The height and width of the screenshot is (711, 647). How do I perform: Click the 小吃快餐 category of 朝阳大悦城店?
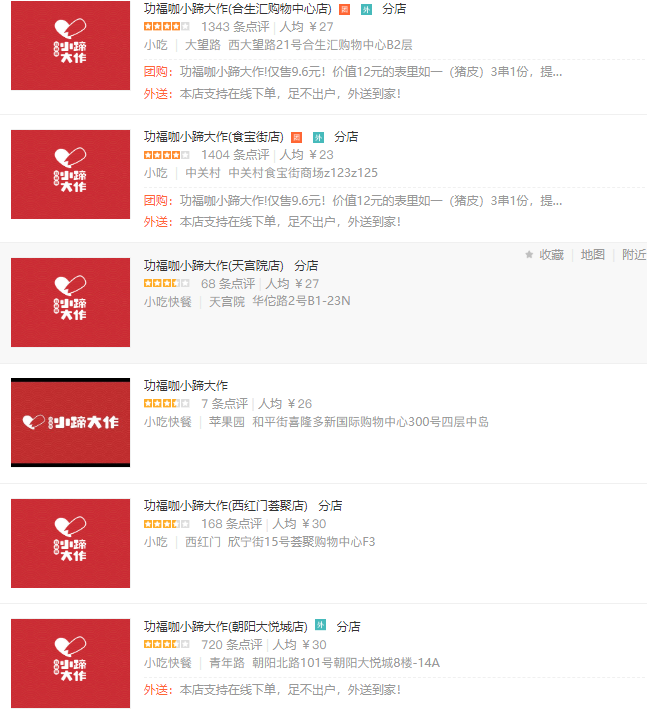[x=168, y=663]
